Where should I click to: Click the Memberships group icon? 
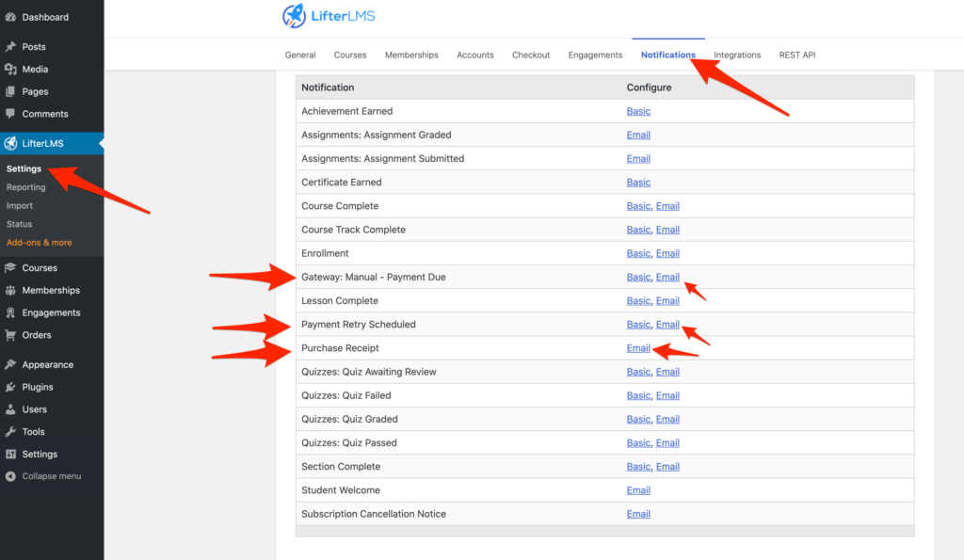(x=10, y=290)
